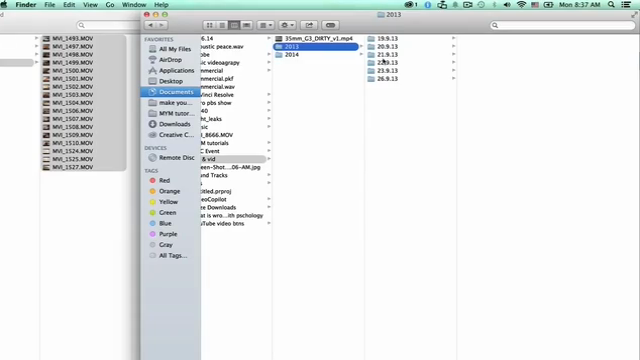Go forward with the forward arrow
This screenshot has width=640, height=360.
tap(162, 25)
